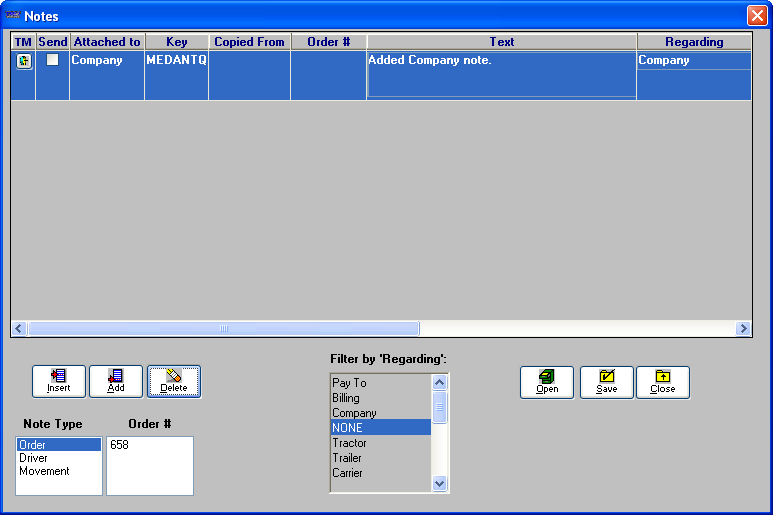Select Driver in the Note Type list

click(x=59, y=458)
